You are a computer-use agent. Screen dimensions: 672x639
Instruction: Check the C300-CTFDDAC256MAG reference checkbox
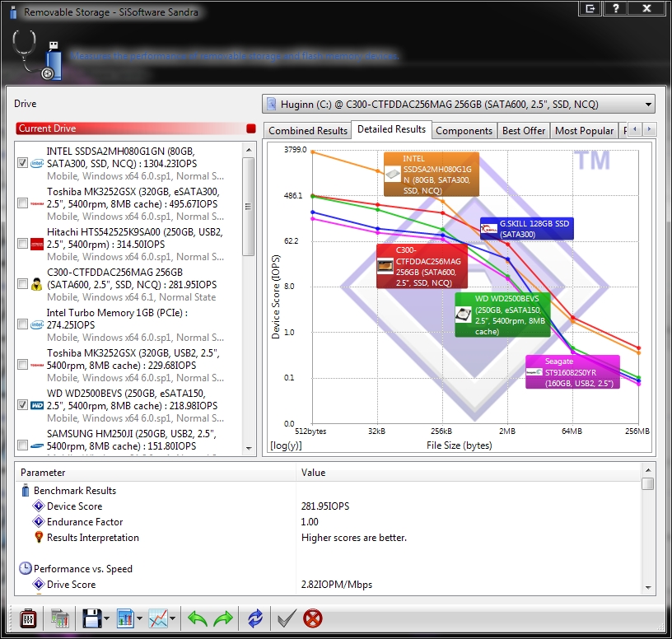pyautogui.click(x=23, y=284)
